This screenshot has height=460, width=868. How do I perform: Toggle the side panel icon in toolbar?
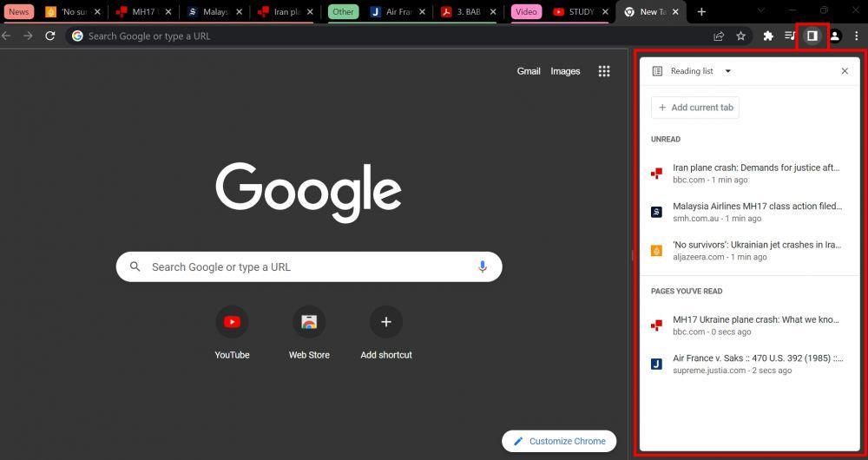[x=812, y=36]
